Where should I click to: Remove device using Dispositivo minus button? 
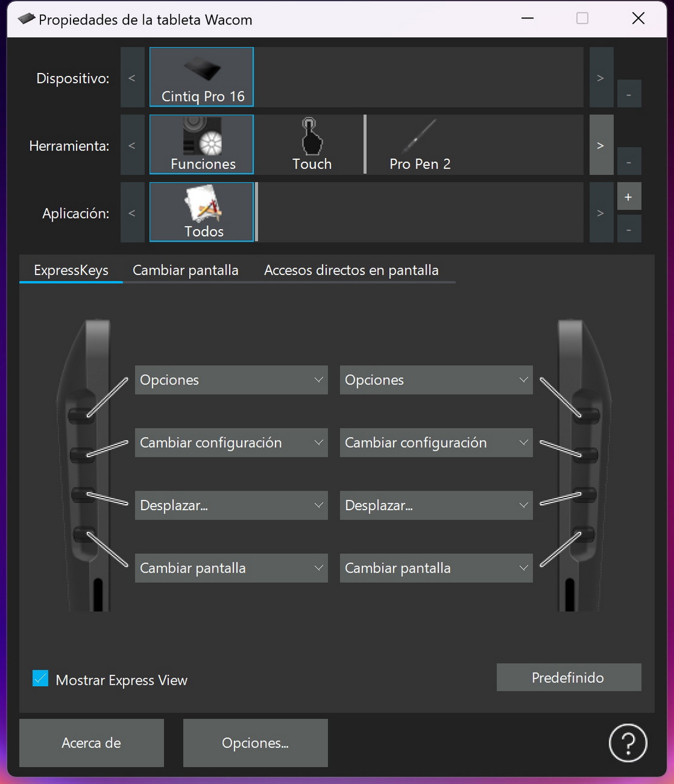(628, 94)
